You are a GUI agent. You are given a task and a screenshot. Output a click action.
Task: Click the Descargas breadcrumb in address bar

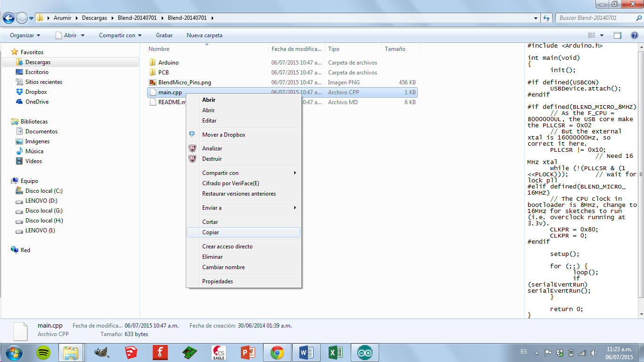click(x=94, y=18)
